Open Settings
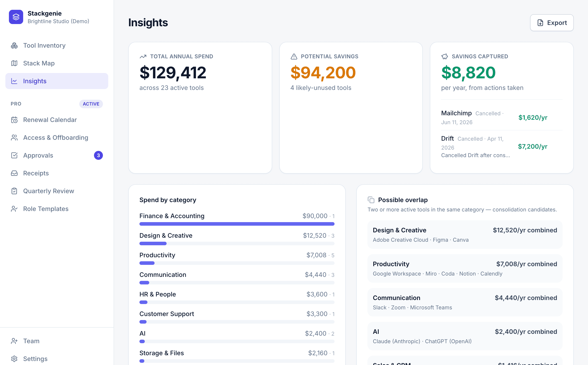 point(57,359)
